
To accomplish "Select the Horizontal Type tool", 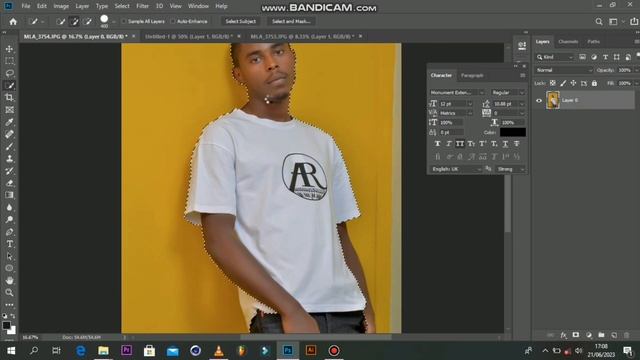I will 9,244.
